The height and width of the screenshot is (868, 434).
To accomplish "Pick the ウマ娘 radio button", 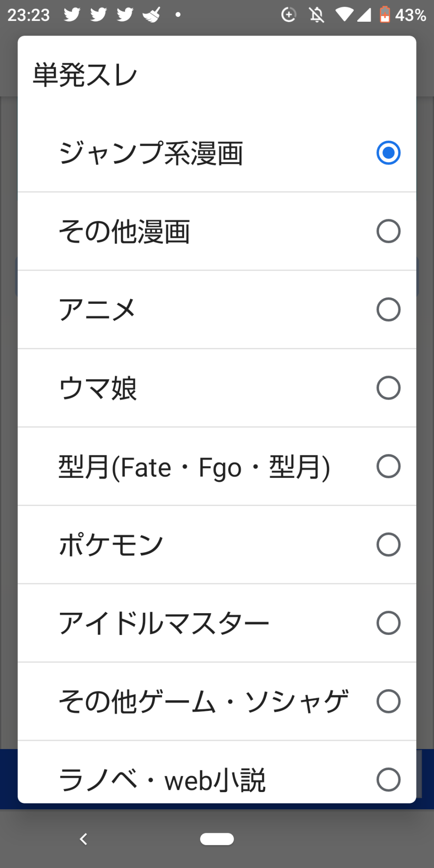I will [388, 388].
